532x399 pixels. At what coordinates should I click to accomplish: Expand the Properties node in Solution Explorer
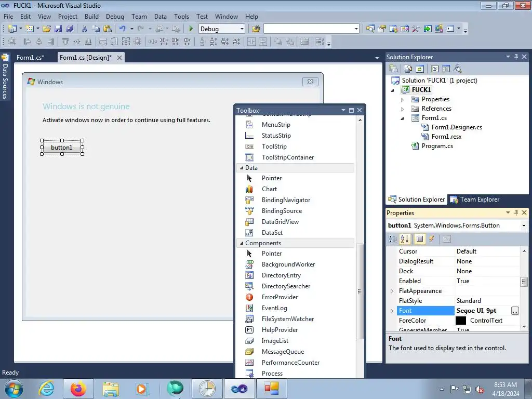pos(403,100)
